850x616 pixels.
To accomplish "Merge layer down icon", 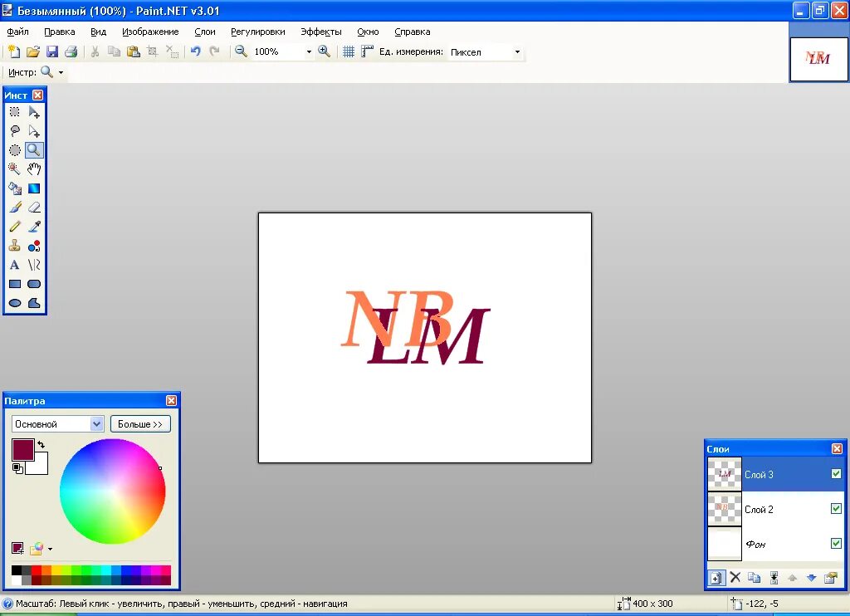I will coord(774,578).
